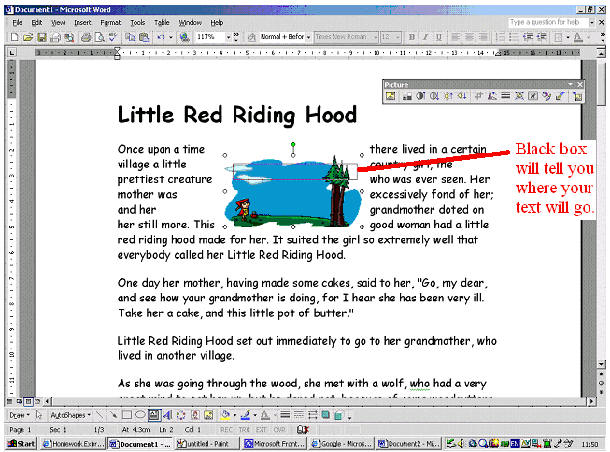This screenshot has height=452, width=610.
Task: Click Reset Picture icon on Picture toolbar
Action: (576, 97)
